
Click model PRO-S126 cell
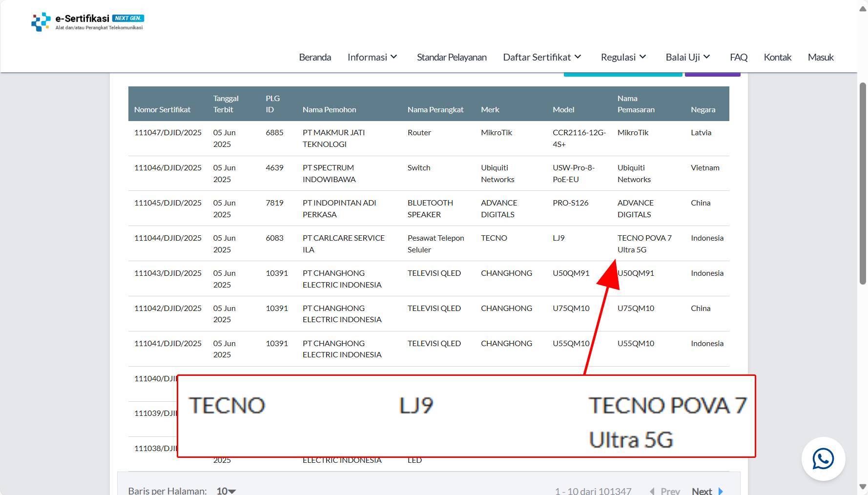tap(570, 203)
